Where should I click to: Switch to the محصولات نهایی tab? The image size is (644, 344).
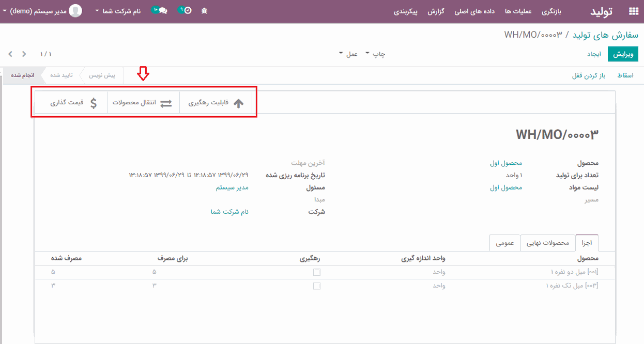pos(548,243)
